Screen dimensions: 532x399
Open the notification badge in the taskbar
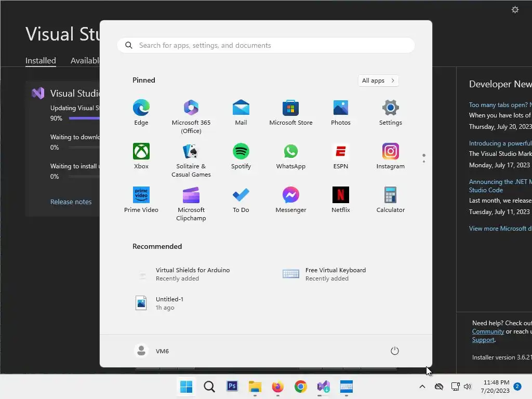[x=517, y=387]
